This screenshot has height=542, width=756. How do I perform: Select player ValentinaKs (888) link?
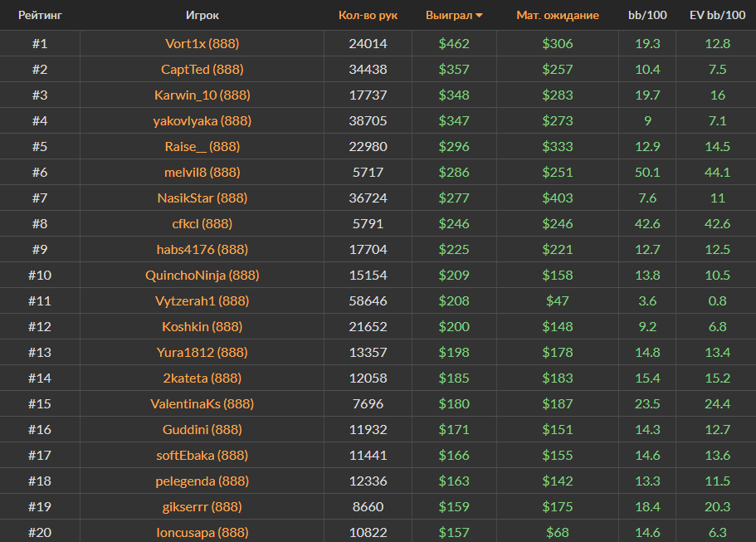pos(202,403)
